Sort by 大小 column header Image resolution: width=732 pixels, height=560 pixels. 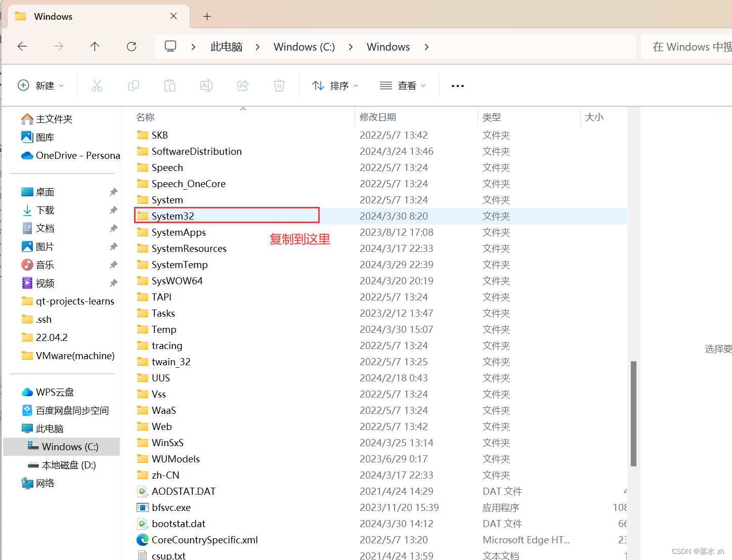tap(594, 117)
